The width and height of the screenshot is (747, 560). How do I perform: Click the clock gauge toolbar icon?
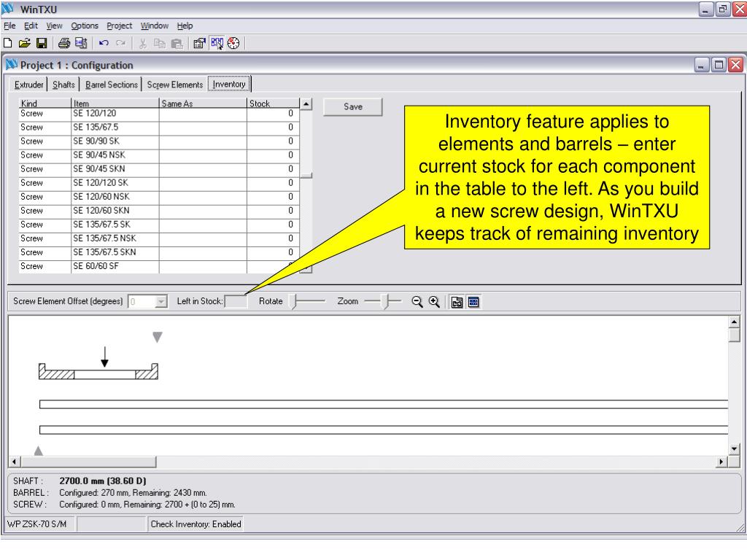click(x=233, y=43)
